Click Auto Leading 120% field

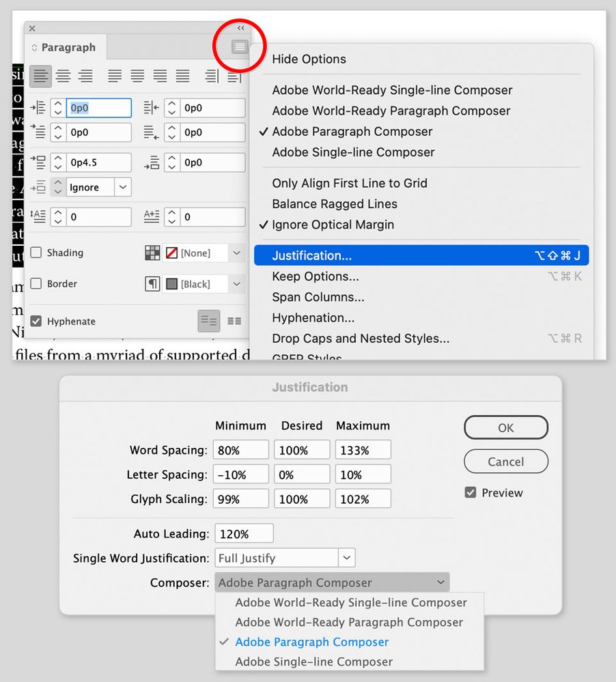pyautogui.click(x=244, y=533)
